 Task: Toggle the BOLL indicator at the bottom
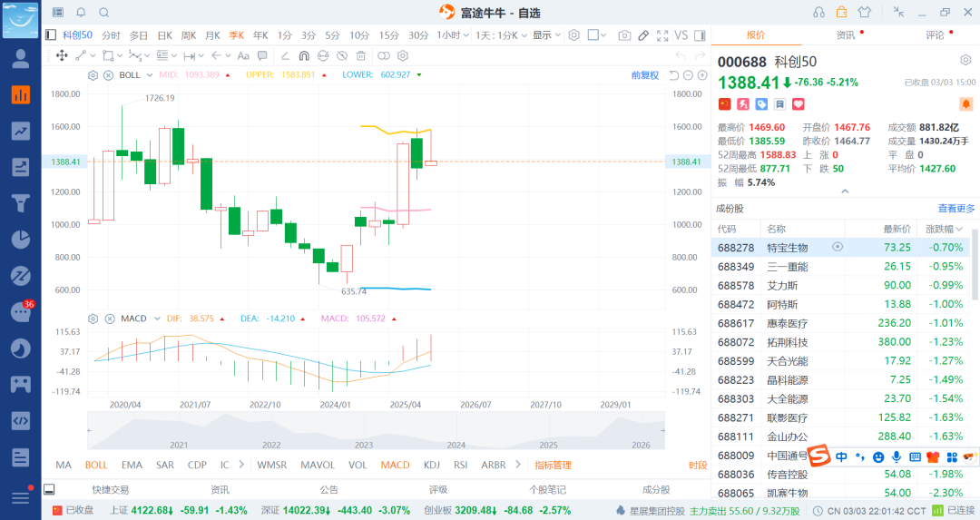[x=96, y=465]
